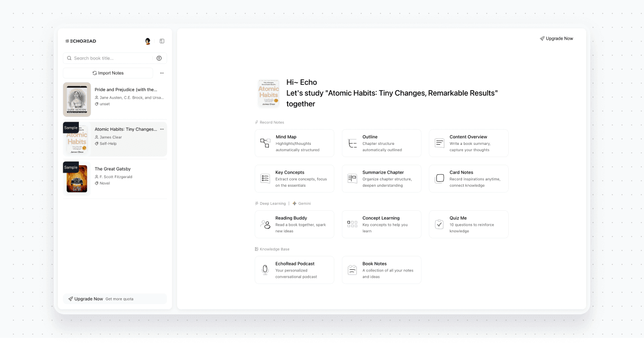Screen dimensions: 644x347
Task: Select the Pride and Prejudice book title
Action: click(126, 90)
